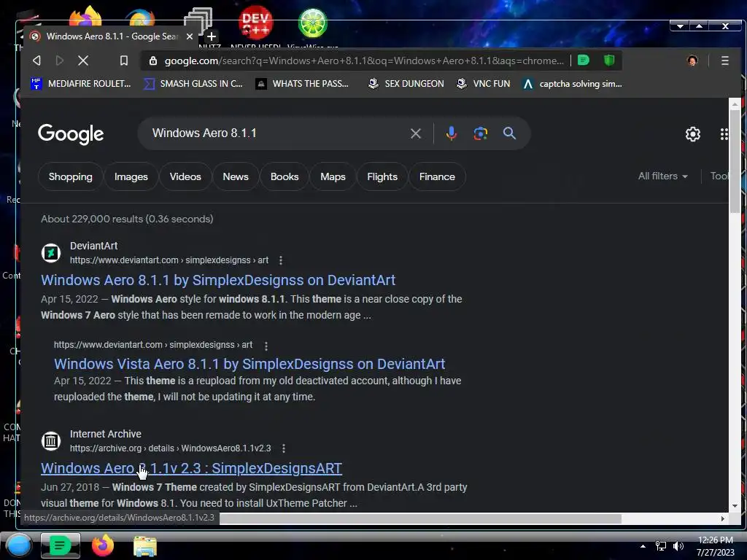Switch to the News filter
747x560 pixels.
click(x=236, y=176)
